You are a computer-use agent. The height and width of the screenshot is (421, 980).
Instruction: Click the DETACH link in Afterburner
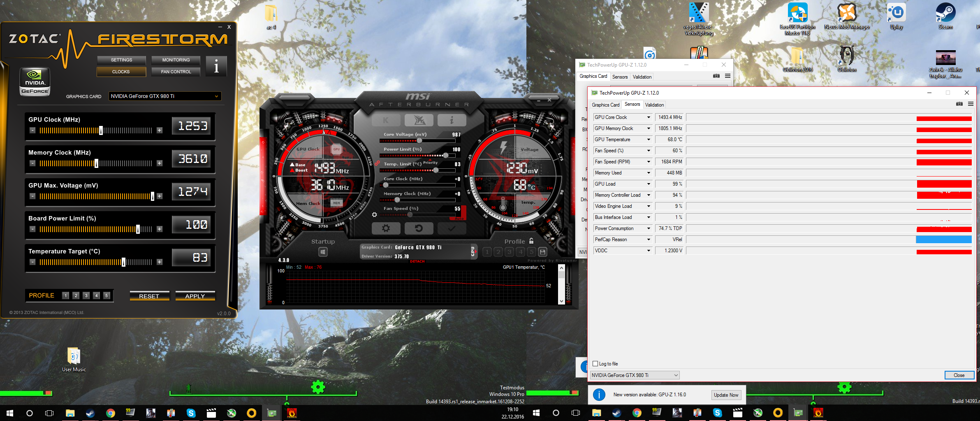(417, 261)
